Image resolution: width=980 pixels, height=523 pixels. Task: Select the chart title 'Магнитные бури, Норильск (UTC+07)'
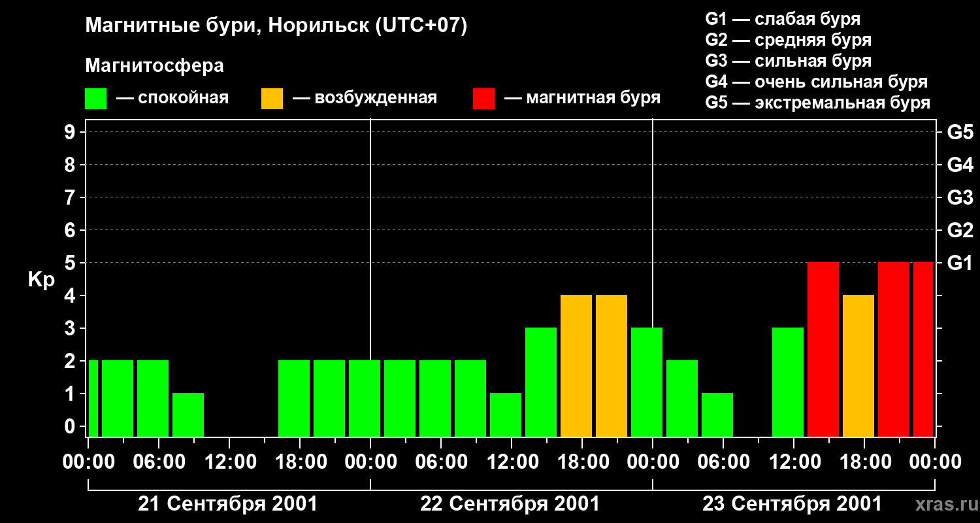[x=276, y=26]
